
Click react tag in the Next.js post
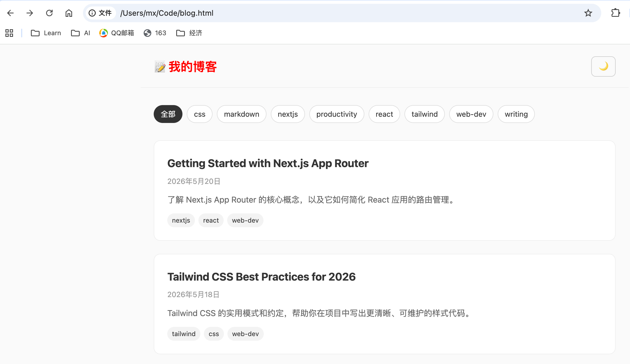pos(211,220)
